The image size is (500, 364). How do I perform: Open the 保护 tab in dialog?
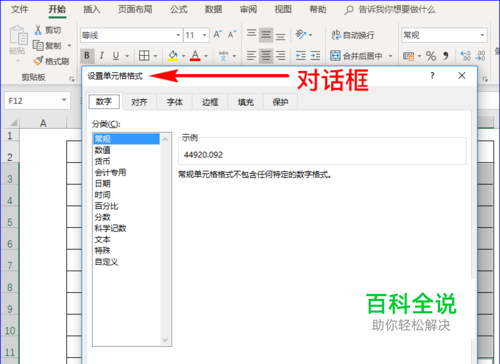(x=280, y=102)
